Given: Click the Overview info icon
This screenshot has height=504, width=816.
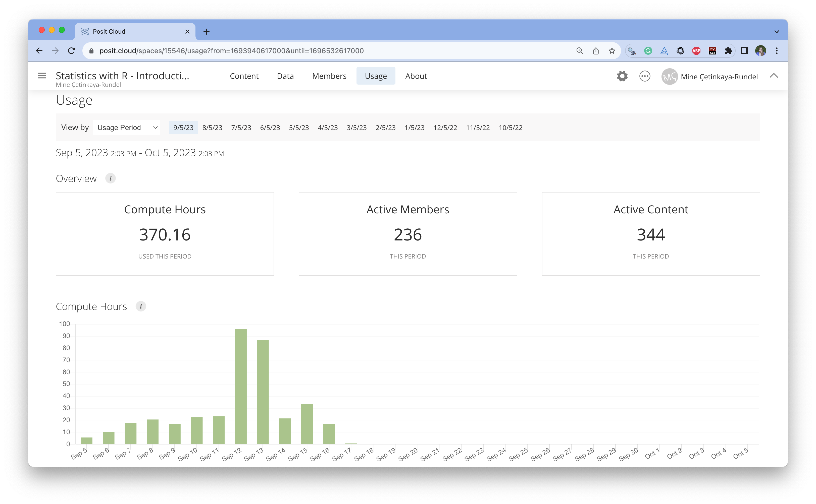Looking at the screenshot, I should point(111,178).
